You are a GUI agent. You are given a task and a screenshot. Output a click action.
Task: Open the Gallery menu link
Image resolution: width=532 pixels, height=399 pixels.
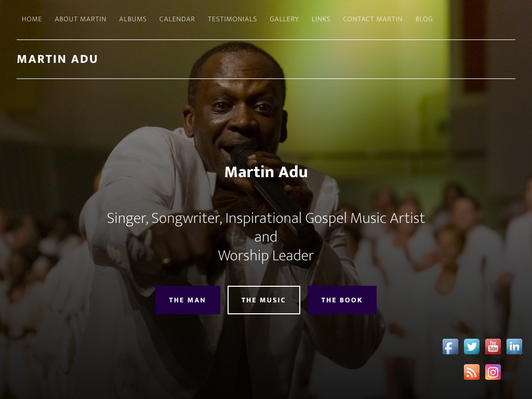[x=284, y=19]
